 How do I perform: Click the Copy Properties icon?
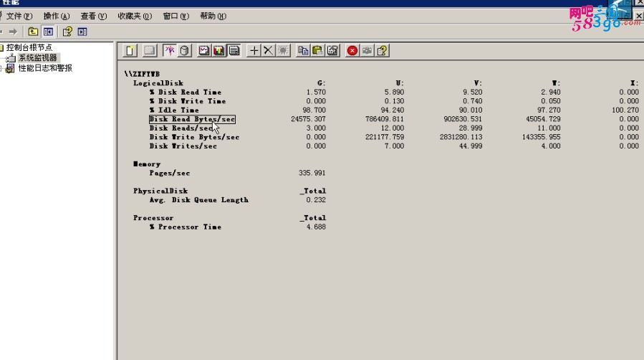click(x=303, y=50)
